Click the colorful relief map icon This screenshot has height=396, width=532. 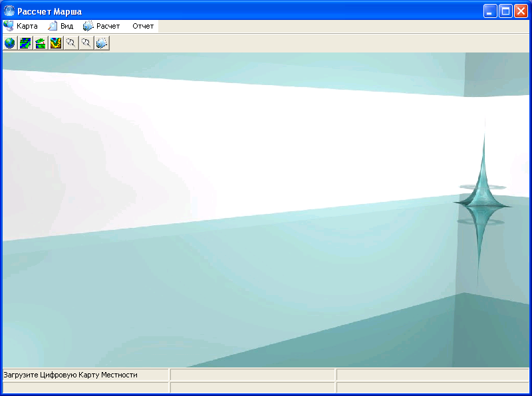coord(56,43)
